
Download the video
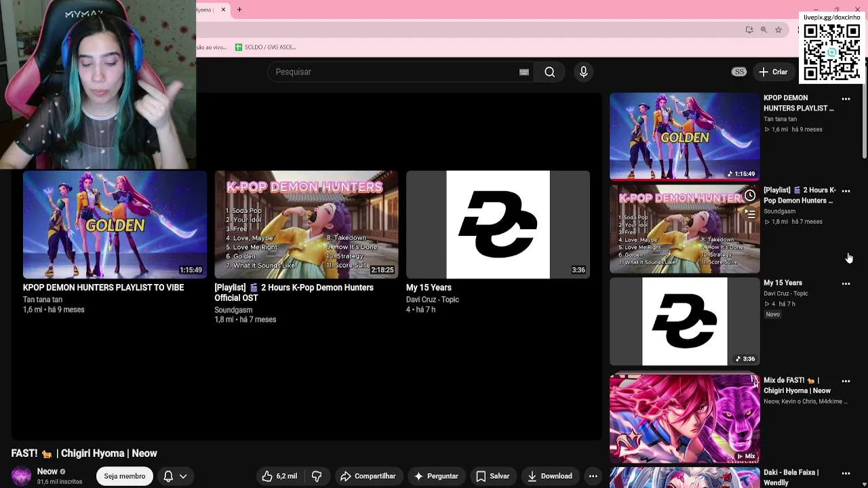click(x=550, y=476)
